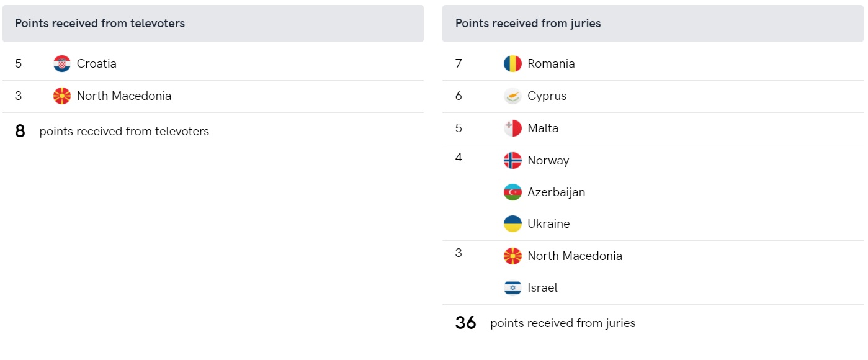
Task: Open the Romania country link
Action: 551,63
